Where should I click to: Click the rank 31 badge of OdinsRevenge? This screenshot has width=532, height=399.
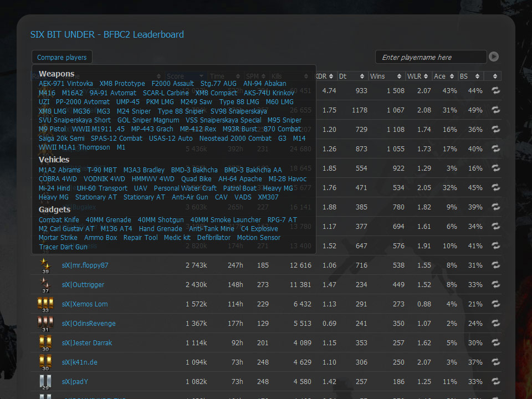(45, 324)
